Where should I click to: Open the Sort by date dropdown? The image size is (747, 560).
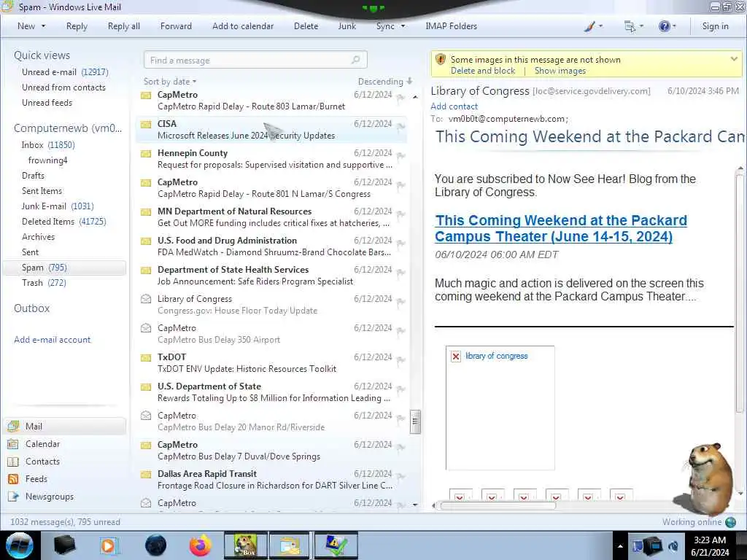(x=170, y=82)
